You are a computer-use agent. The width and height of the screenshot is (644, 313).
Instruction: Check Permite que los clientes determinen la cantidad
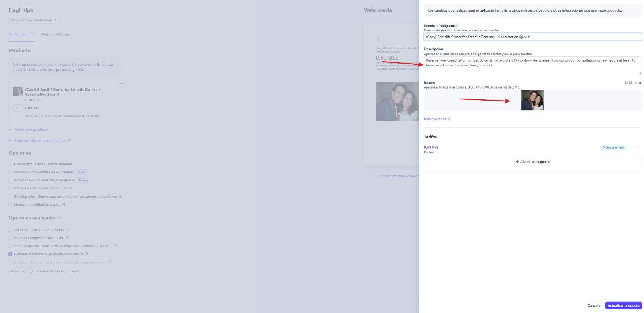tap(21, 116)
